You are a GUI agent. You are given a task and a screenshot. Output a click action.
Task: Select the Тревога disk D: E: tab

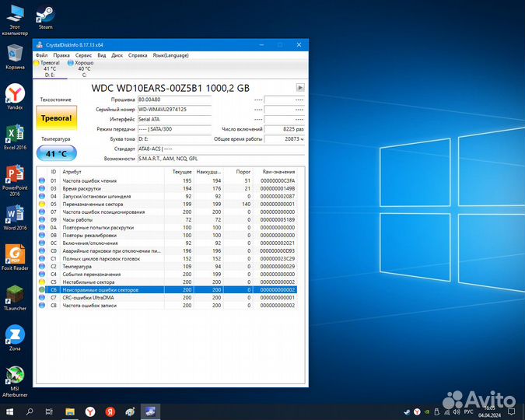coord(50,68)
